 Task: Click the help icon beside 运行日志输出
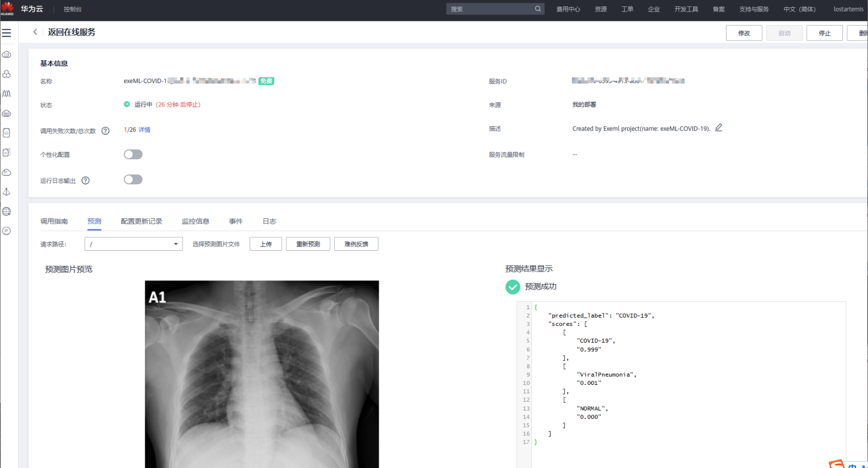coord(86,181)
